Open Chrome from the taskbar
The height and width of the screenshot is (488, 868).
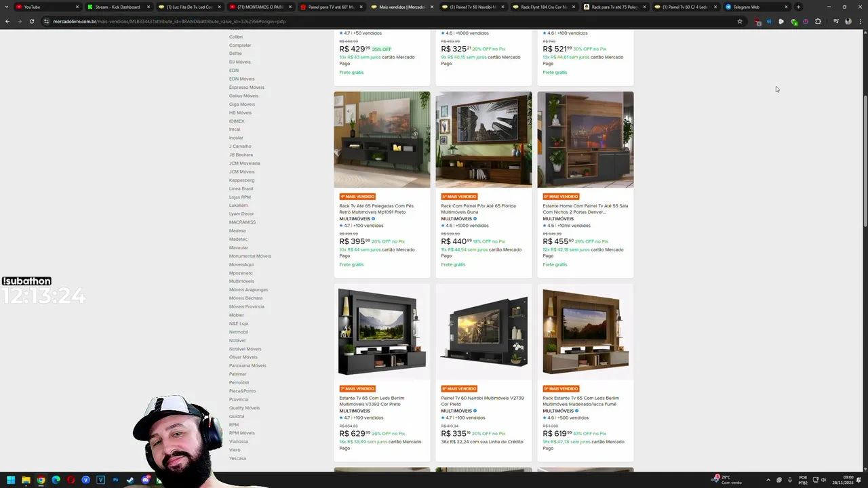[41, 480]
